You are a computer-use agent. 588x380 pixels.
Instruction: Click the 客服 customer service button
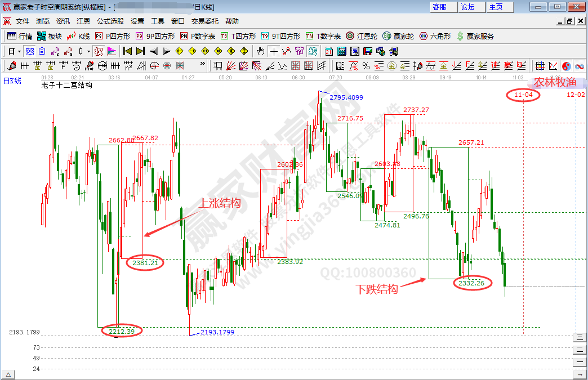[440, 7]
